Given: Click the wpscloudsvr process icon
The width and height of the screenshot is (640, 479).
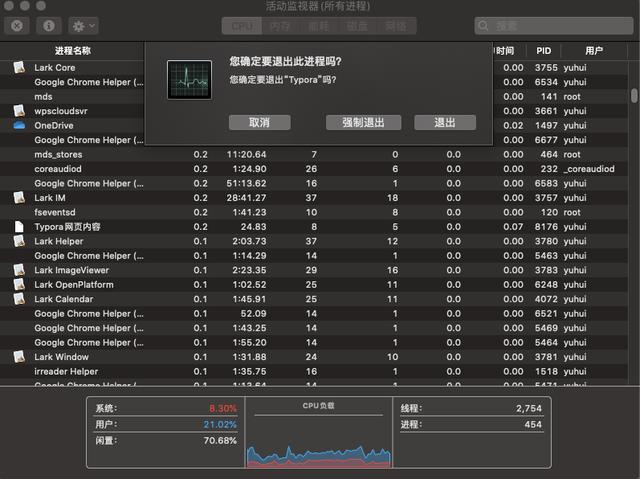Looking at the screenshot, I should (x=19, y=111).
